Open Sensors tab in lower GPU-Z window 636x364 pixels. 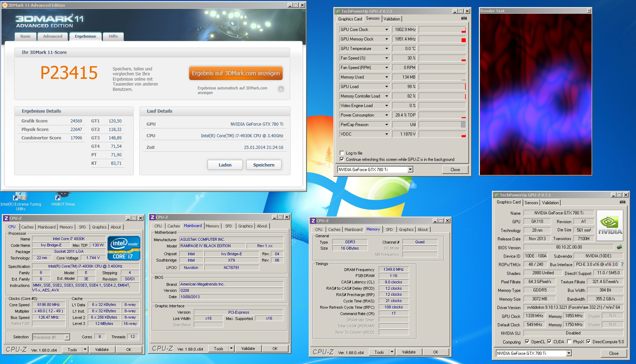pos(531,203)
